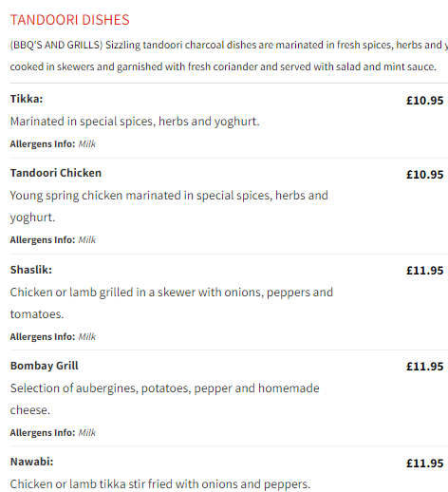The image size is (448, 492).
Task: Click the £11.95 price for Bombay Grill
Action: point(425,367)
